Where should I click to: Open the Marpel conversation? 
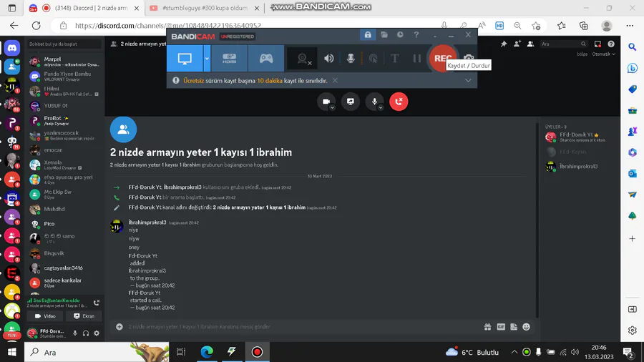pos(65,62)
